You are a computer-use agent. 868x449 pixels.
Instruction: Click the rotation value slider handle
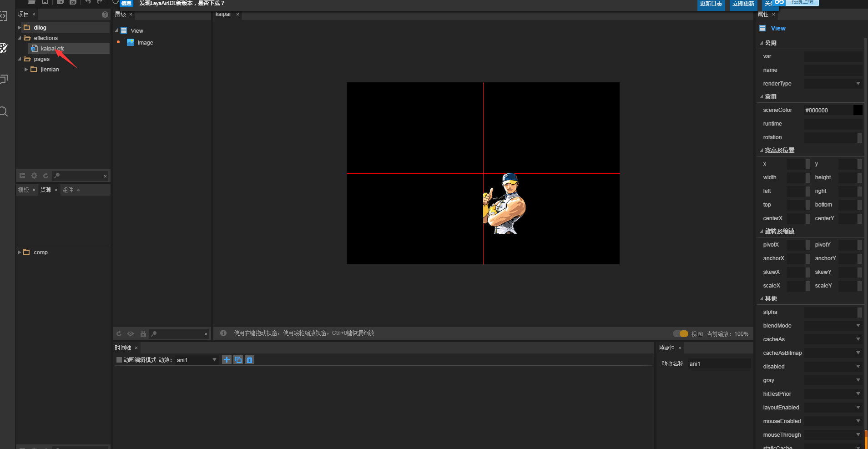click(860, 137)
